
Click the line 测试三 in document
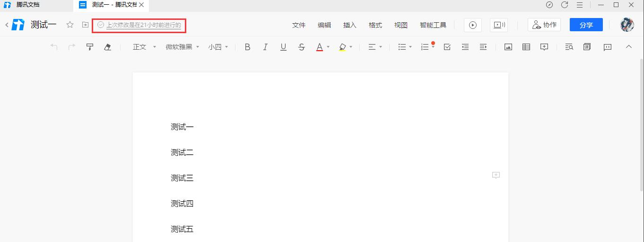[182, 178]
